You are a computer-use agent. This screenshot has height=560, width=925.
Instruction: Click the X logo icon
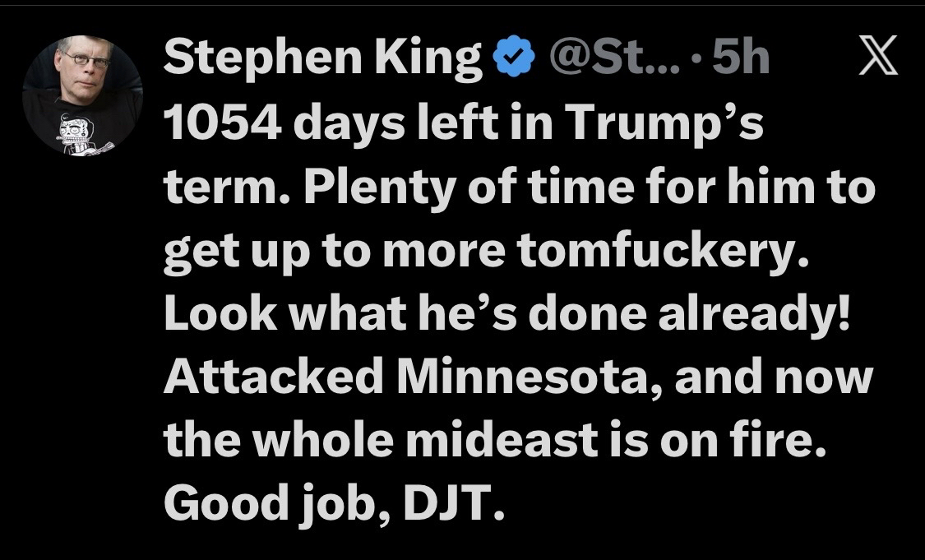(878, 59)
